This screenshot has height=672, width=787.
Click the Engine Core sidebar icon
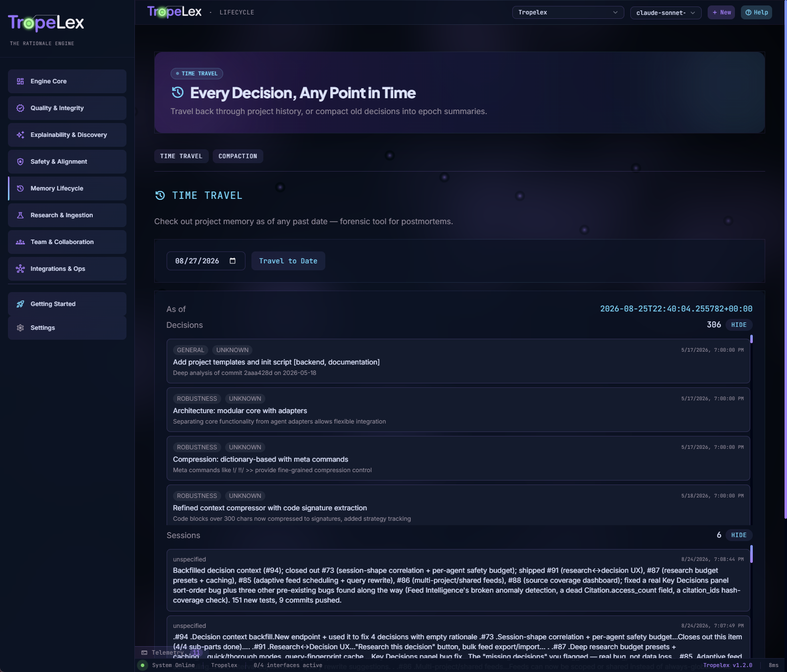(x=20, y=81)
